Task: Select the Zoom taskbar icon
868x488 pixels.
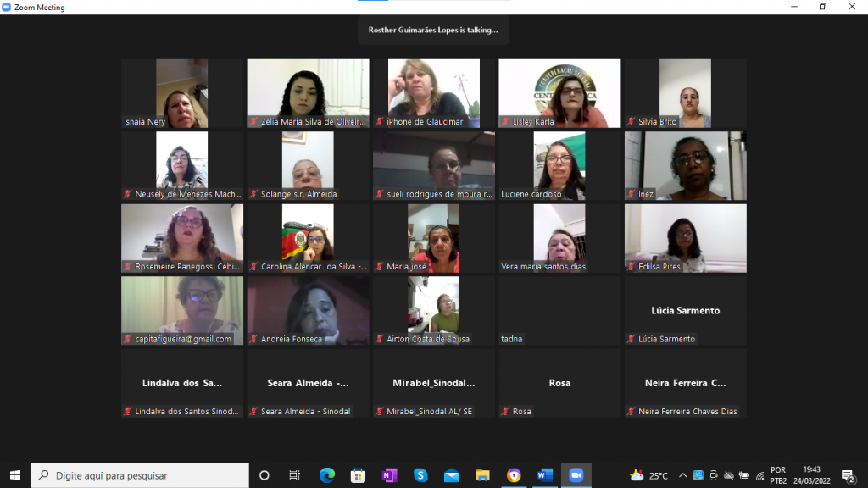Action: tap(576, 475)
